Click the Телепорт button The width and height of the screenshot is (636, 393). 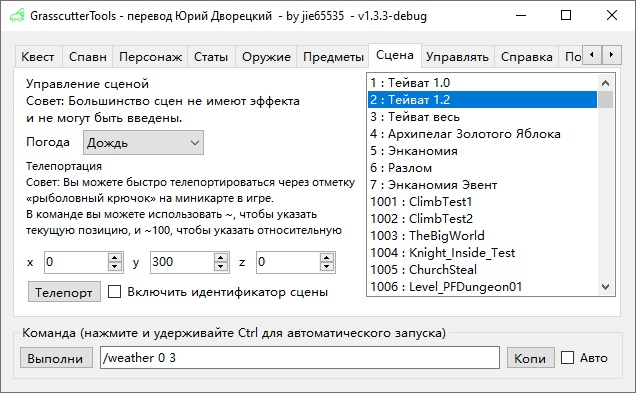(64, 292)
